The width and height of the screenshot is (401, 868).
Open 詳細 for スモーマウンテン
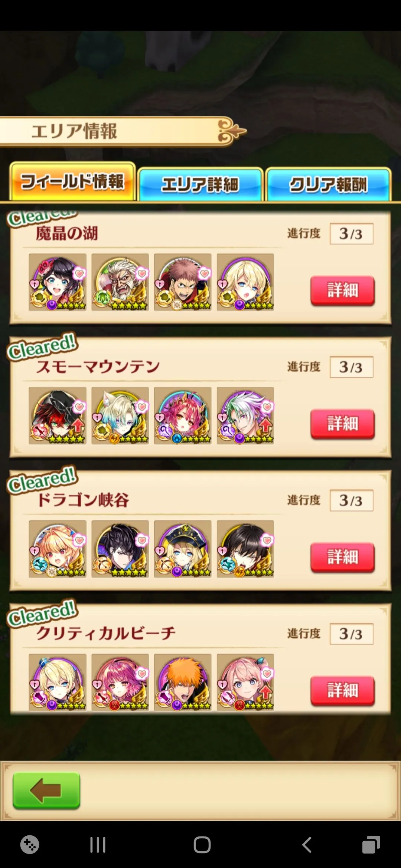(342, 424)
